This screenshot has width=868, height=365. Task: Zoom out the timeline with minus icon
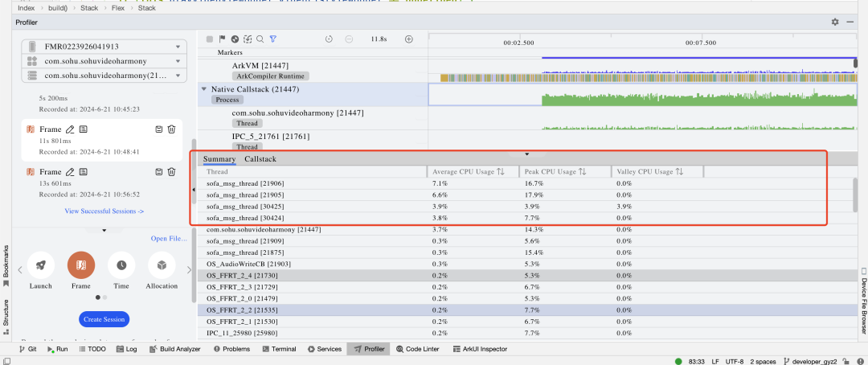349,39
